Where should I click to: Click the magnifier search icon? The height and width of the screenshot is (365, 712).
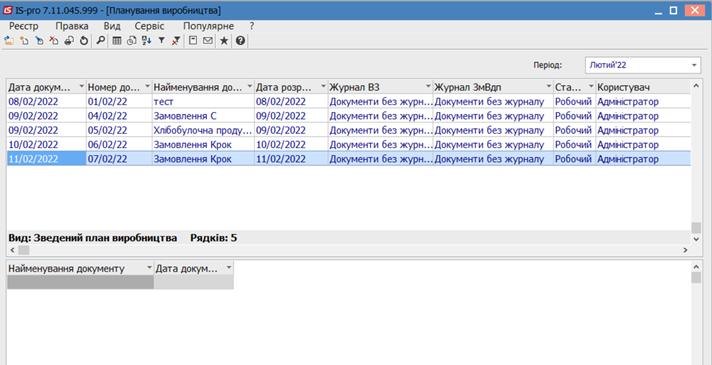101,41
